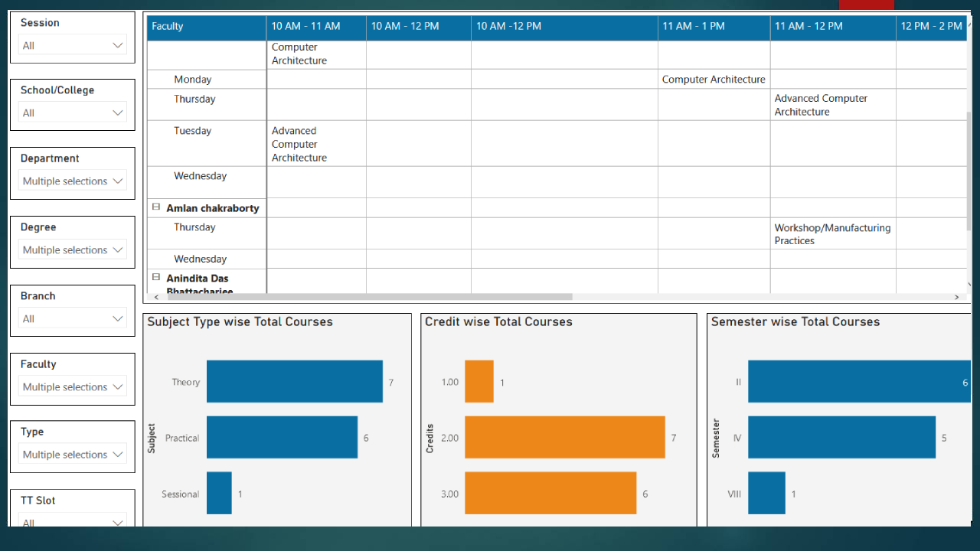980x551 pixels.
Task: Select the Practical bar with value 6
Action: [x=282, y=437]
